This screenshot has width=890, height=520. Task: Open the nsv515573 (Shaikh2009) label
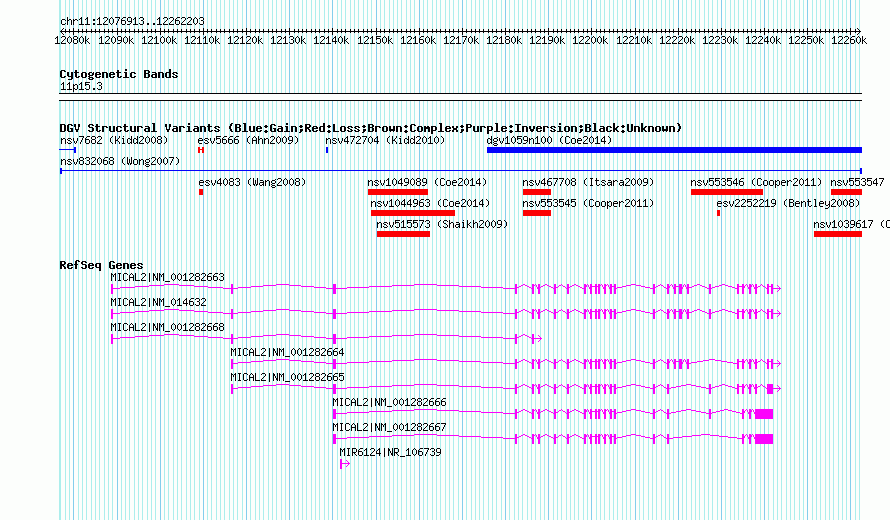442,224
